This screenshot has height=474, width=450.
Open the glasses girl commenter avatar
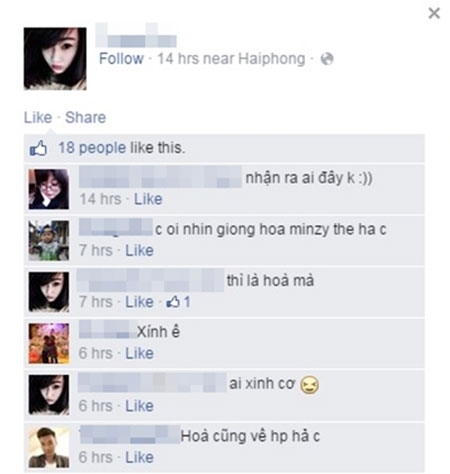[x=49, y=189]
